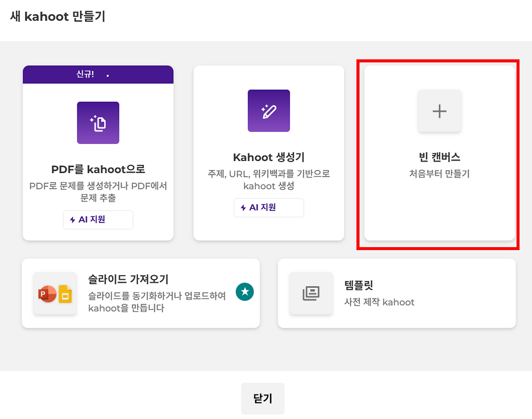Click the PDF to kahoot document icon

coord(98,123)
